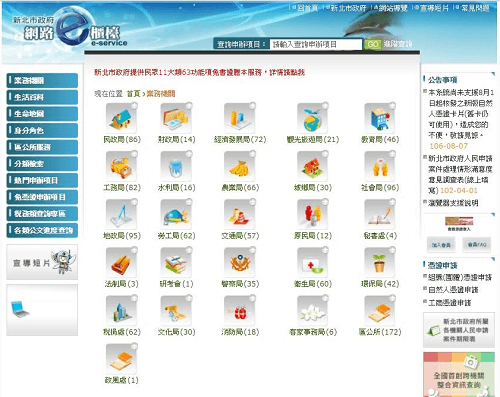Image resolution: width=500 pixels, height=397 pixels.
Task: Open the 農業局(66) banana icon
Action: (240, 166)
